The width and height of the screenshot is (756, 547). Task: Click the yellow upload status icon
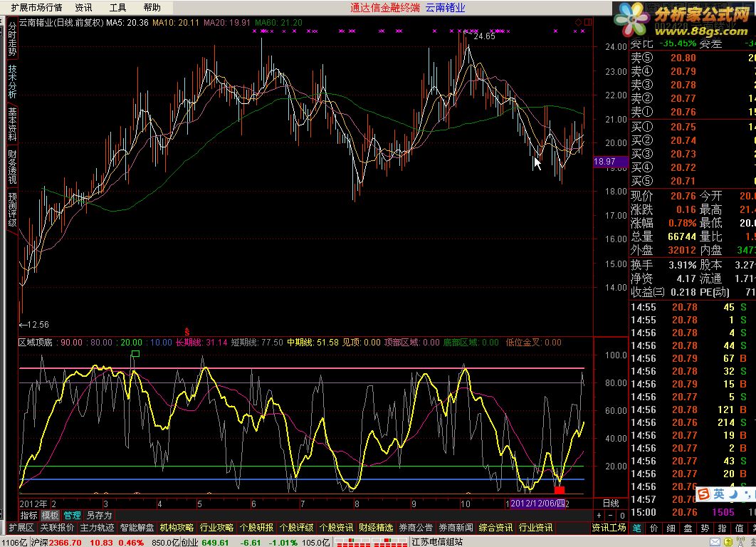pyautogui.click(x=727, y=542)
